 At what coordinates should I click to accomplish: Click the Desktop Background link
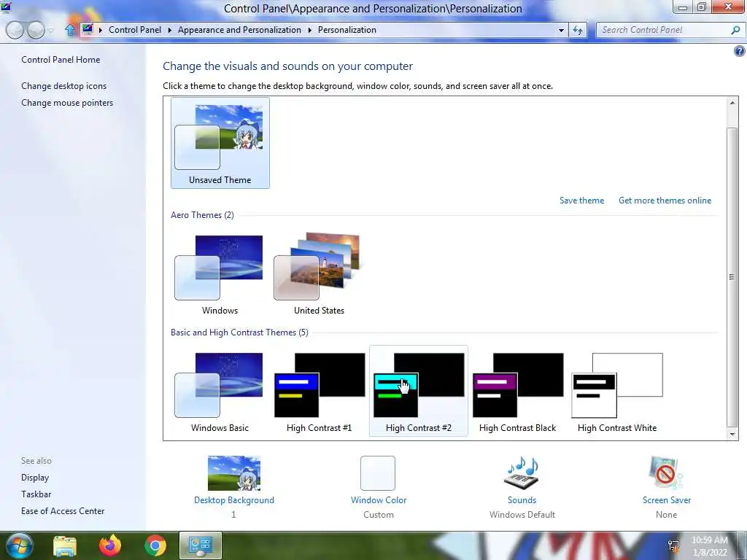234,500
